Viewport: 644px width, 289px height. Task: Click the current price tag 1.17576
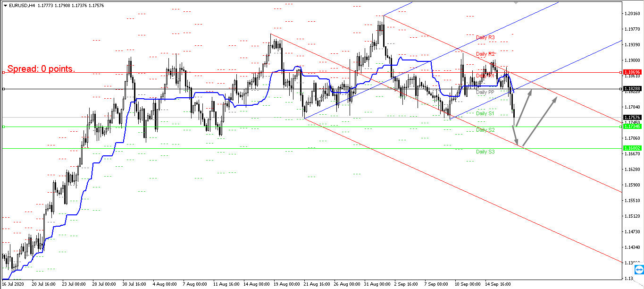632,117
